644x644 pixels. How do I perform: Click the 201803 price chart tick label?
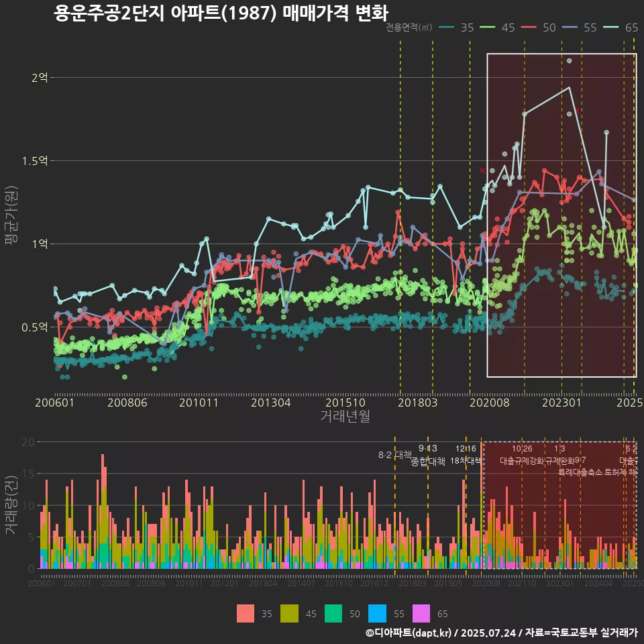[x=418, y=402]
